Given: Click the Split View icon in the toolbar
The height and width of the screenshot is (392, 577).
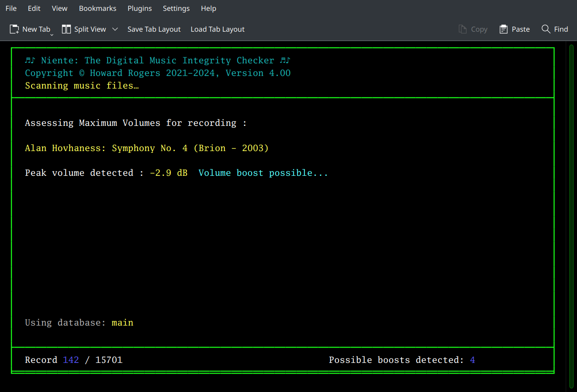Looking at the screenshot, I should coord(66,29).
